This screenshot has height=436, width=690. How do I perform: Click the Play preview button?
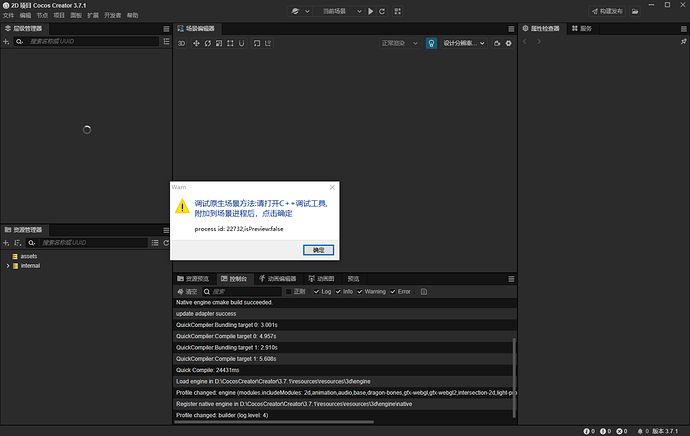(x=371, y=11)
